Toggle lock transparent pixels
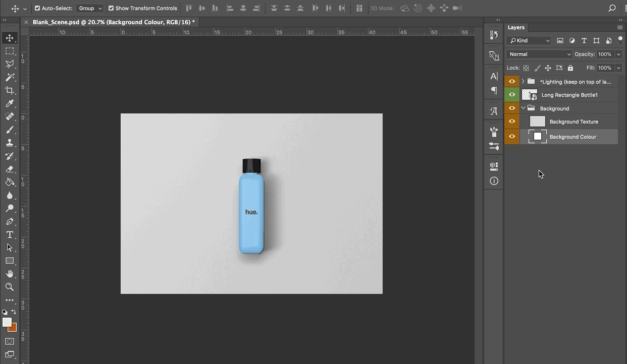The image size is (627, 364). click(x=526, y=68)
